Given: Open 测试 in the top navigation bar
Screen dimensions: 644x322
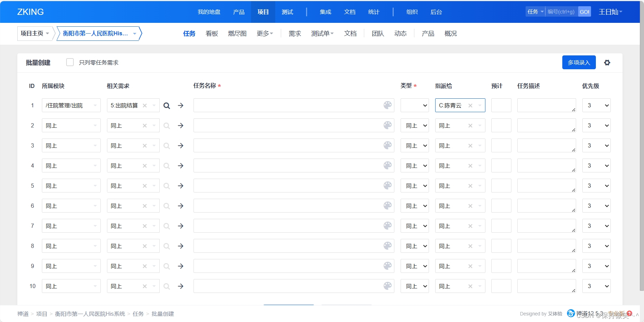Looking at the screenshot, I should coord(287,12).
